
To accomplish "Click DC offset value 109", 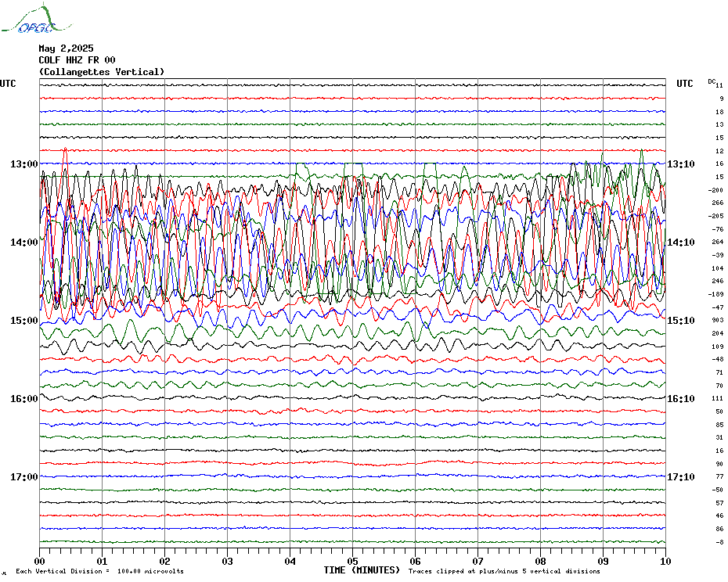I will [x=718, y=347].
